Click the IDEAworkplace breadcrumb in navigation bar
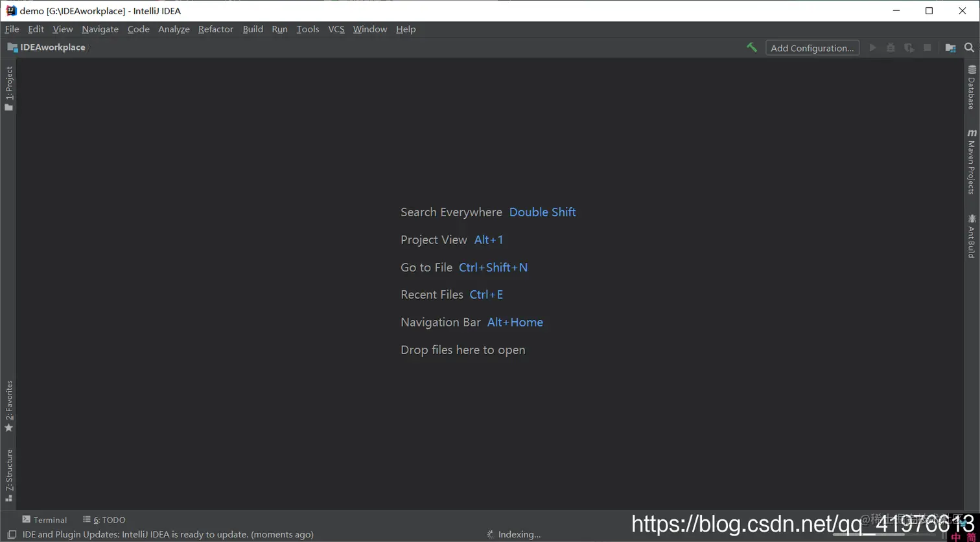980x542 pixels. 52,47
